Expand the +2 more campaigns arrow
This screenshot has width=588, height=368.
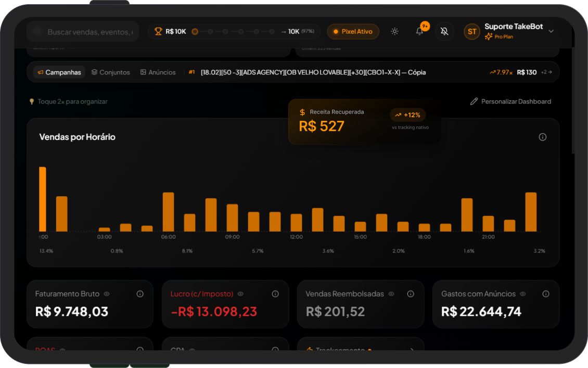coord(546,72)
